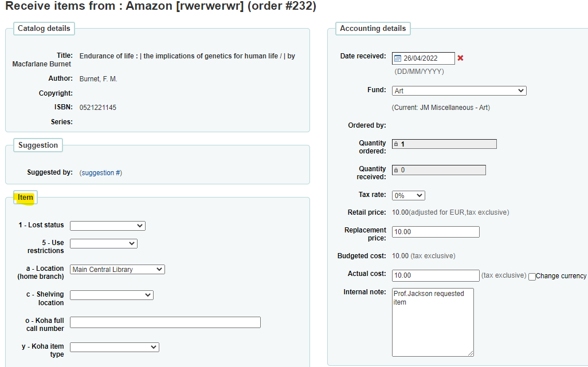
Task: Open the Use restrictions dropdown
Action: coord(103,243)
